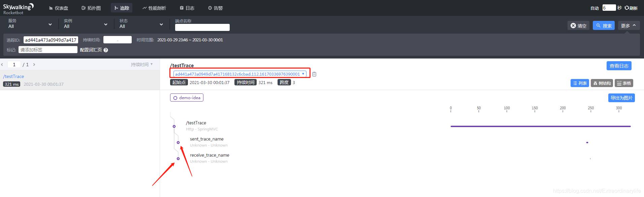Select the sent_trace_name span node circle
This screenshot has width=644, height=197.
click(178, 143)
